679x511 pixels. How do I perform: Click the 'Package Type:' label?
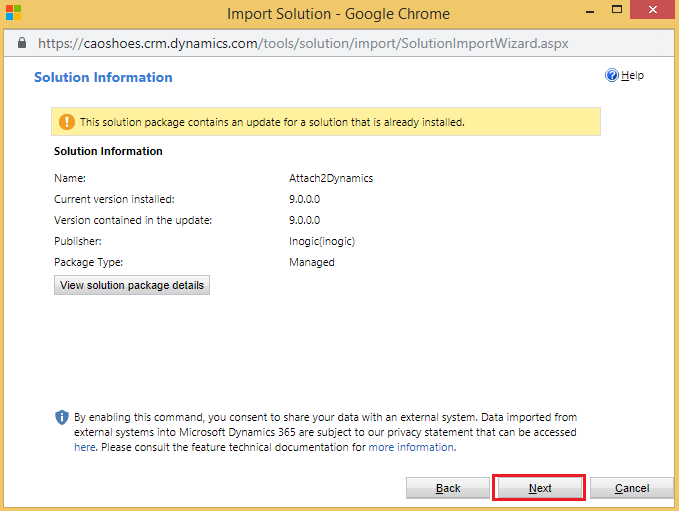point(88,262)
